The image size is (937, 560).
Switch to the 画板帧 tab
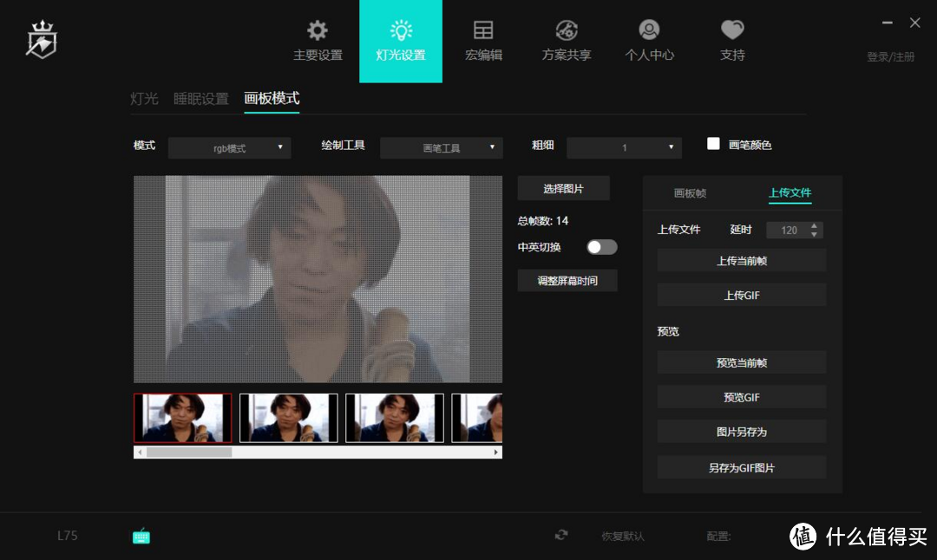tap(690, 193)
